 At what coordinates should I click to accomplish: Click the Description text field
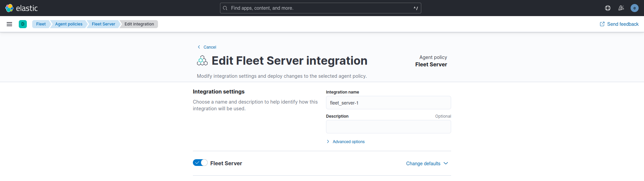point(388,127)
